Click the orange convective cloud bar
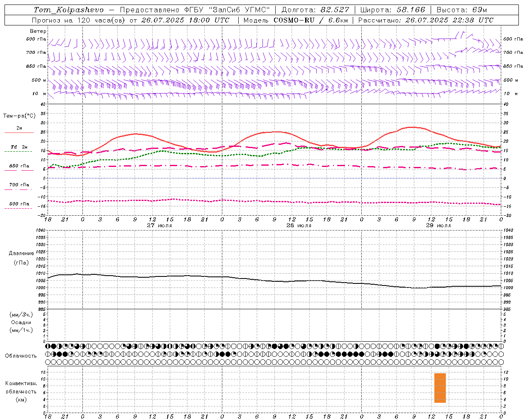The height and width of the screenshot is (420, 525). pyautogui.click(x=440, y=388)
